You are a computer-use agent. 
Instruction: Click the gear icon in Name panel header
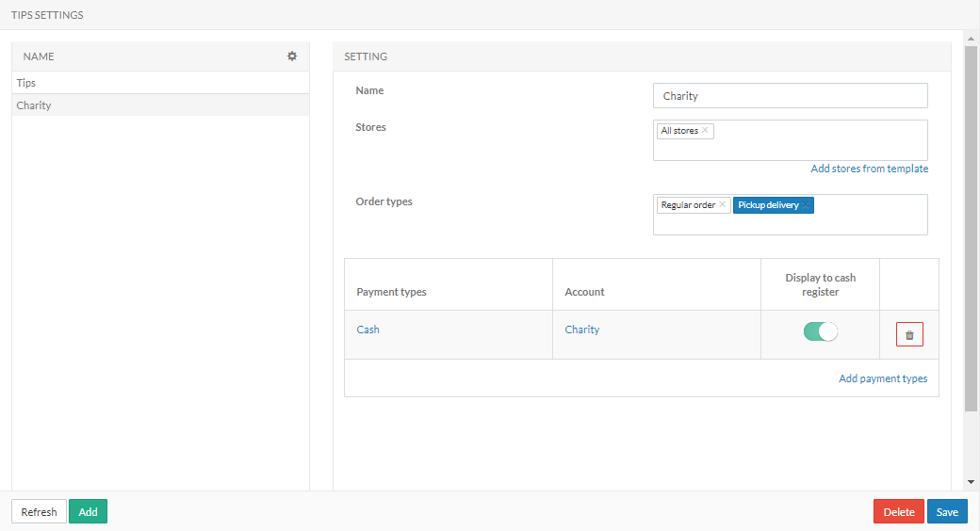pyautogui.click(x=292, y=56)
